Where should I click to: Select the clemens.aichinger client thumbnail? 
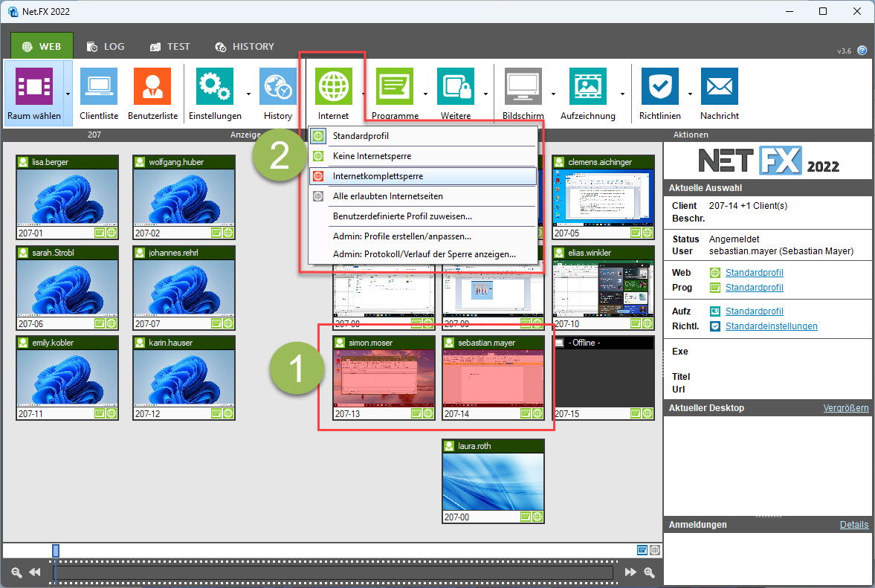pyautogui.click(x=603, y=198)
